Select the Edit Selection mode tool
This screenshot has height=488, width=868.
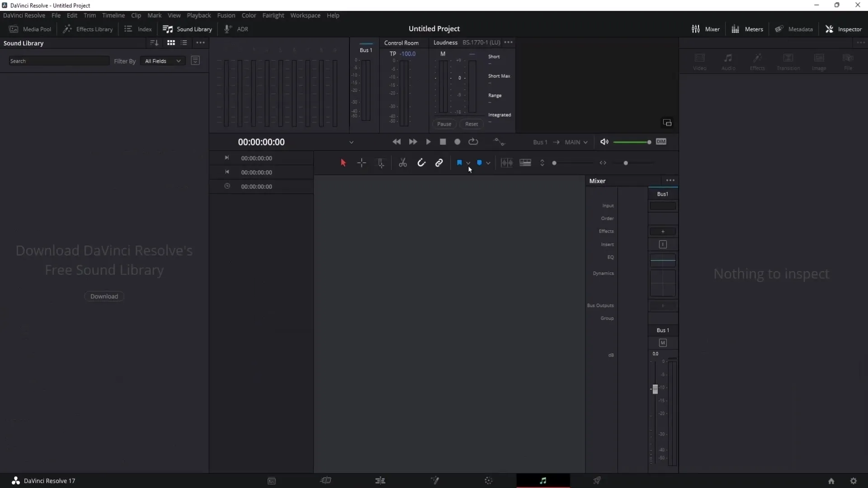[381, 163]
